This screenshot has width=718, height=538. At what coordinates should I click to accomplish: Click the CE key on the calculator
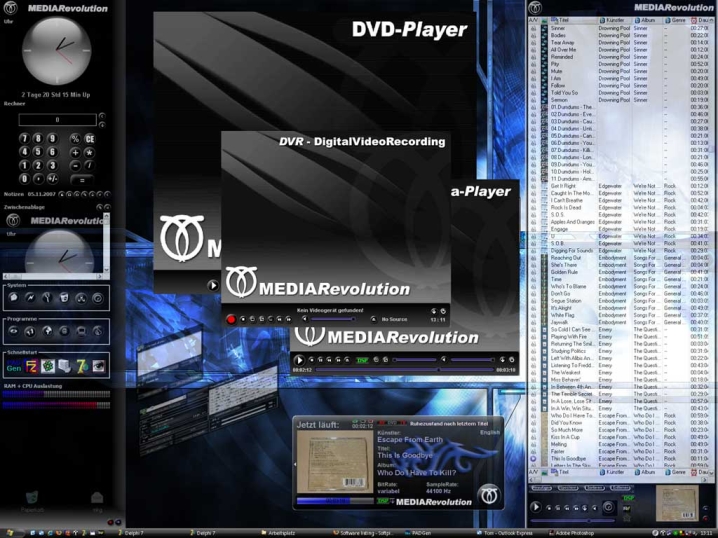(x=89, y=139)
